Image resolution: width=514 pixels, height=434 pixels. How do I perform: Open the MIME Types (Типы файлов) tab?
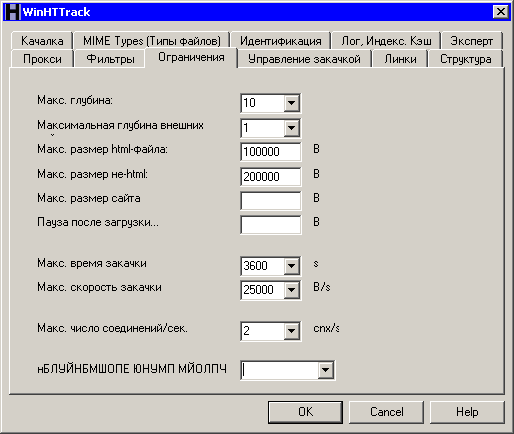[152, 41]
